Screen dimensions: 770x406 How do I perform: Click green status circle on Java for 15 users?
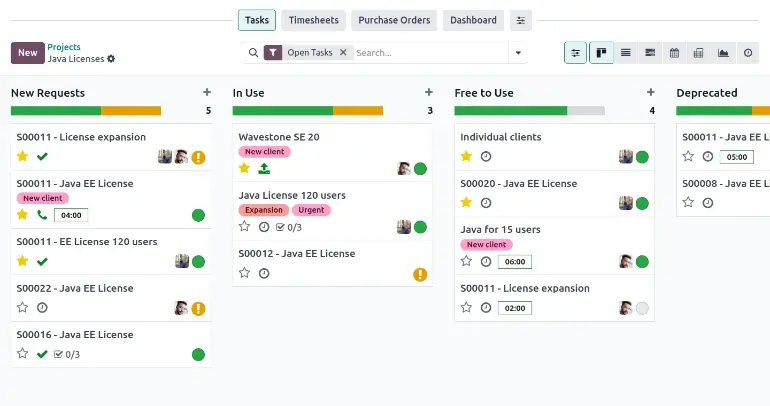coord(642,261)
